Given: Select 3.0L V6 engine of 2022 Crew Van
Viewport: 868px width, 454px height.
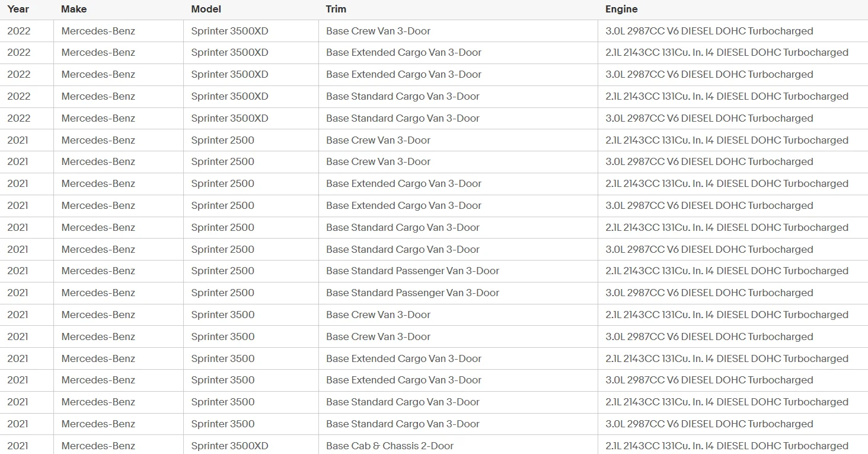Looking at the screenshot, I should (x=709, y=31).
